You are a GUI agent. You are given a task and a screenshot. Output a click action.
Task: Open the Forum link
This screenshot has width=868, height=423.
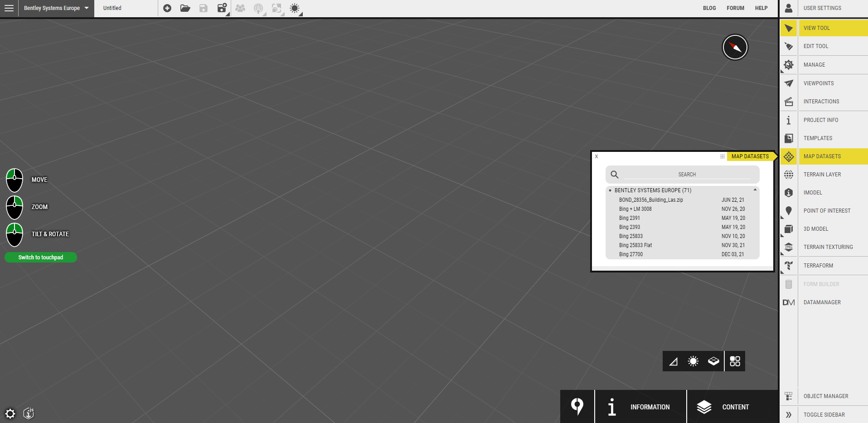[735, 8]
